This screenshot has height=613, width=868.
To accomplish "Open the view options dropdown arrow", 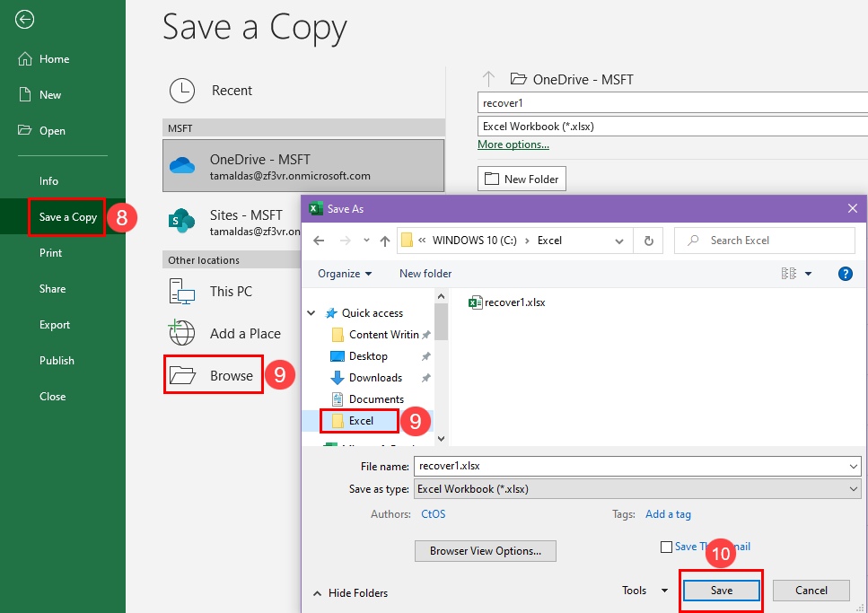I will (808, 274).
